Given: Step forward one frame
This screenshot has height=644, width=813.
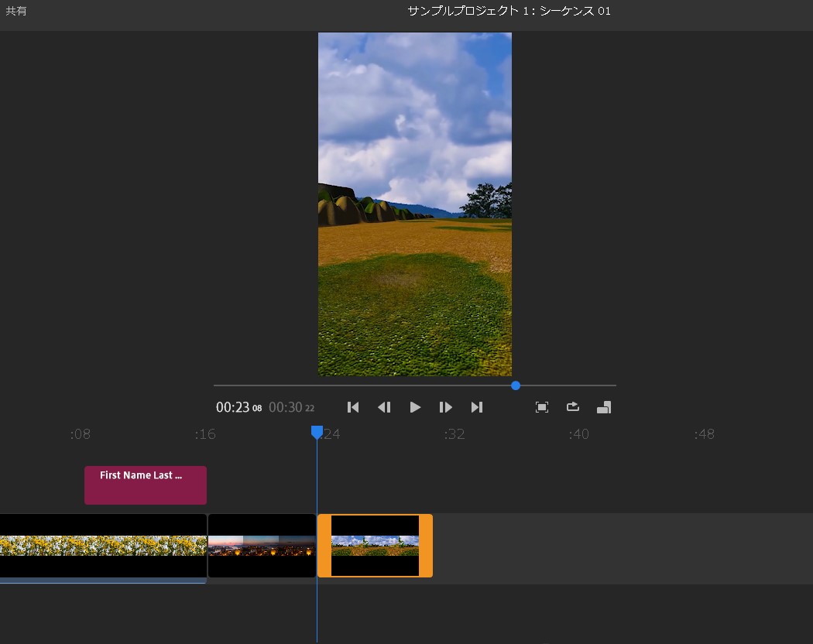Looking at the screenshot, I should (446, 407).
